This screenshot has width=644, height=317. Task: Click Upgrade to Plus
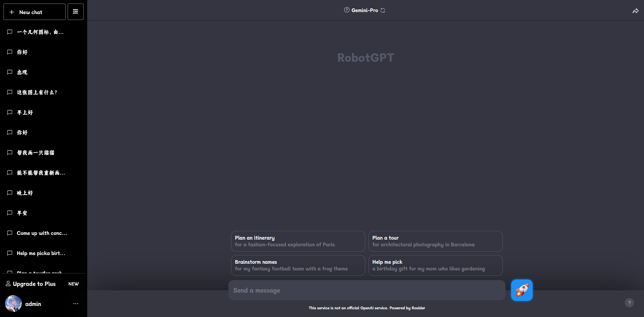pyautogui.click(x=34, y=284)
